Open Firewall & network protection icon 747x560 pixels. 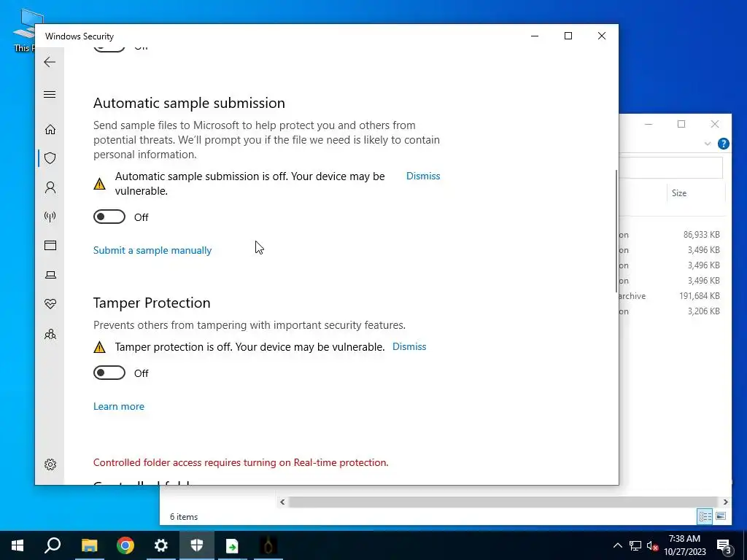[x=50, y=217]
